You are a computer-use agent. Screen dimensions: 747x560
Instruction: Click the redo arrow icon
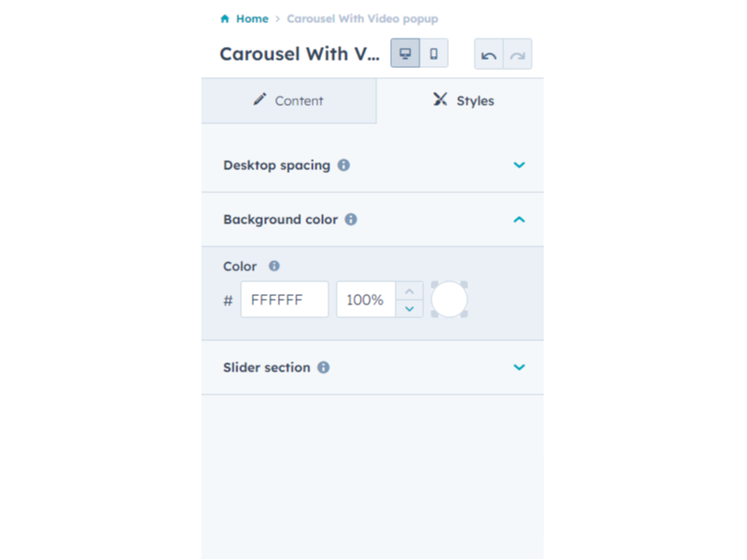(x=516, y=53)
